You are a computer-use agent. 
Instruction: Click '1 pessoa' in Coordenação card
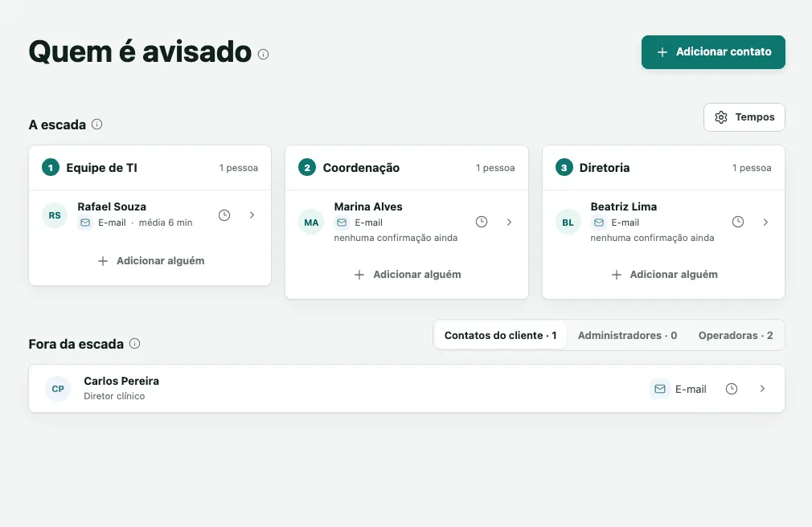click(495, 168)
